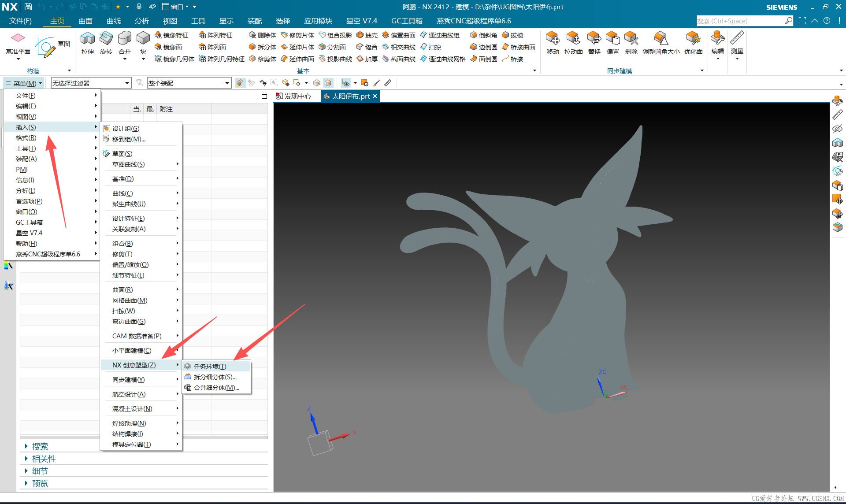Screen dimensions: 846x504
Task: Click the 调整圆角大小 resize blend icon
Action: pos(661,39)
